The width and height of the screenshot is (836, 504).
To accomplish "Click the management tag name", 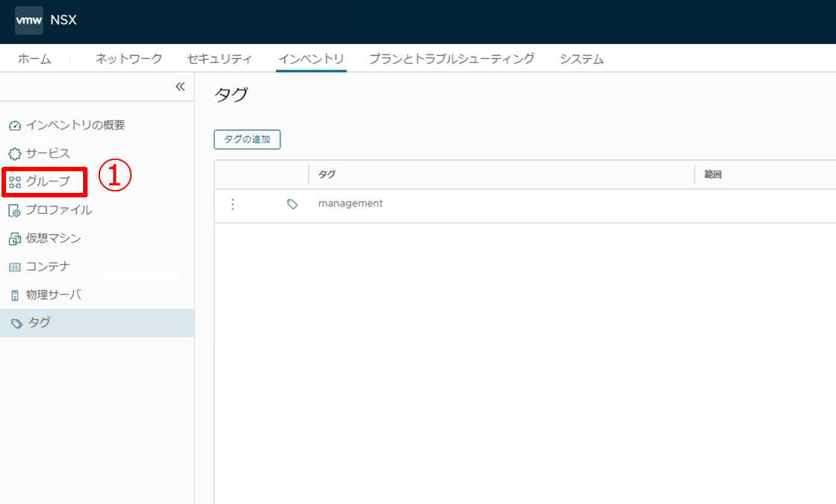I will (350, 203).
